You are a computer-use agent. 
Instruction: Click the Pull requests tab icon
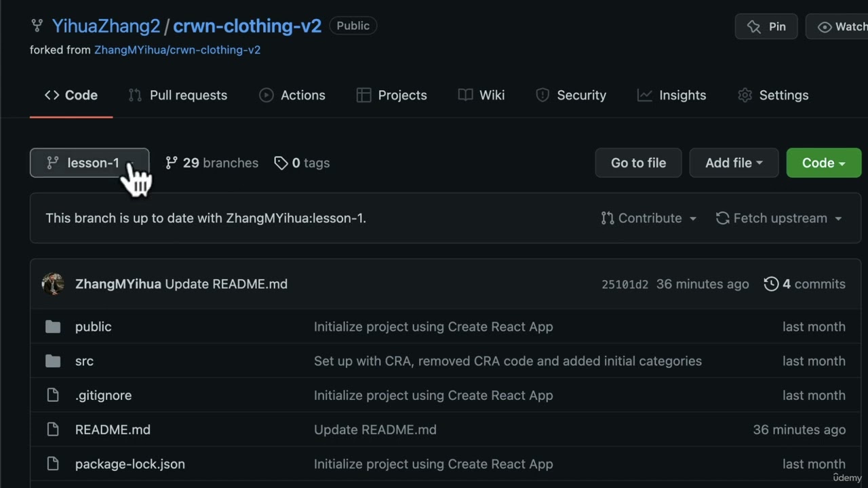click(x=135, y=96)
